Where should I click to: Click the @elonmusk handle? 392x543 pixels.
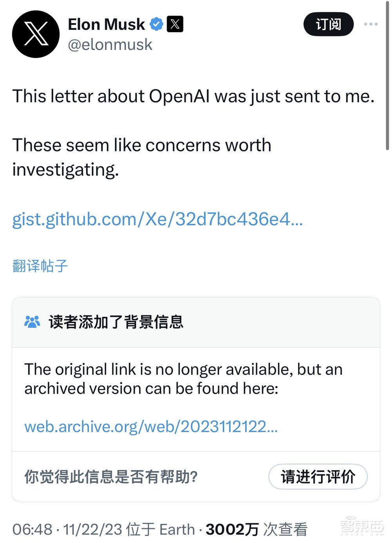(111, 45)
